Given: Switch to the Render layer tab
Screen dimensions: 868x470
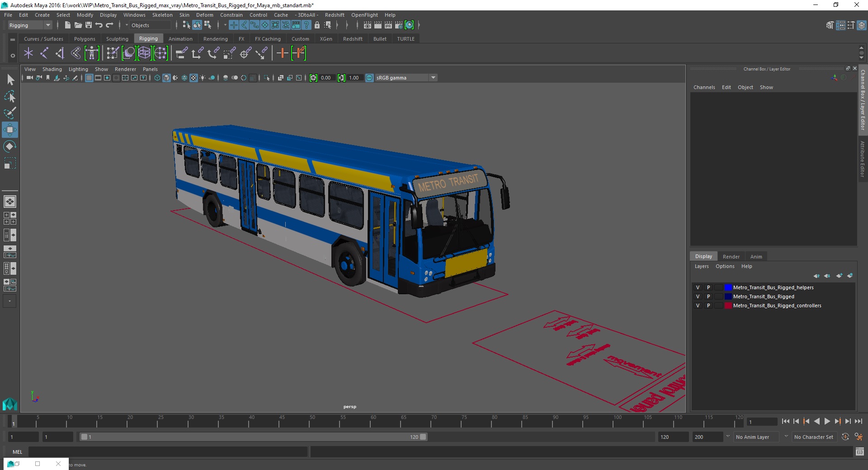Looking at the screenshot, I should pos(731,256).
